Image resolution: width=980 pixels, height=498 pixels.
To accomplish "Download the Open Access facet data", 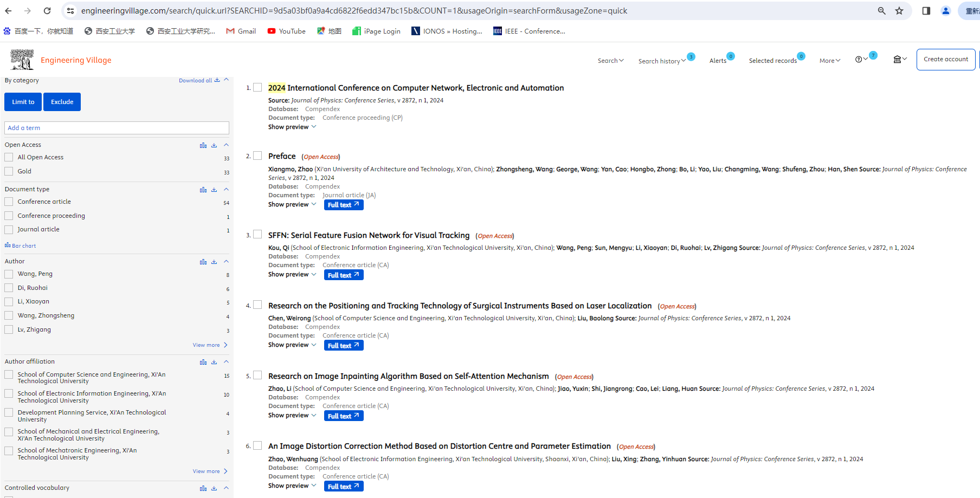I will [214, 145].
